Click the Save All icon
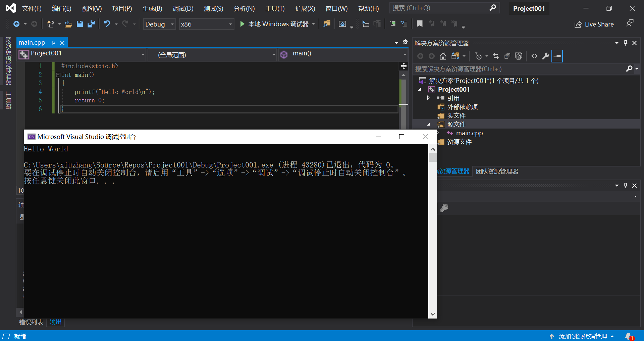644x341 pixels. coord(91,24)
